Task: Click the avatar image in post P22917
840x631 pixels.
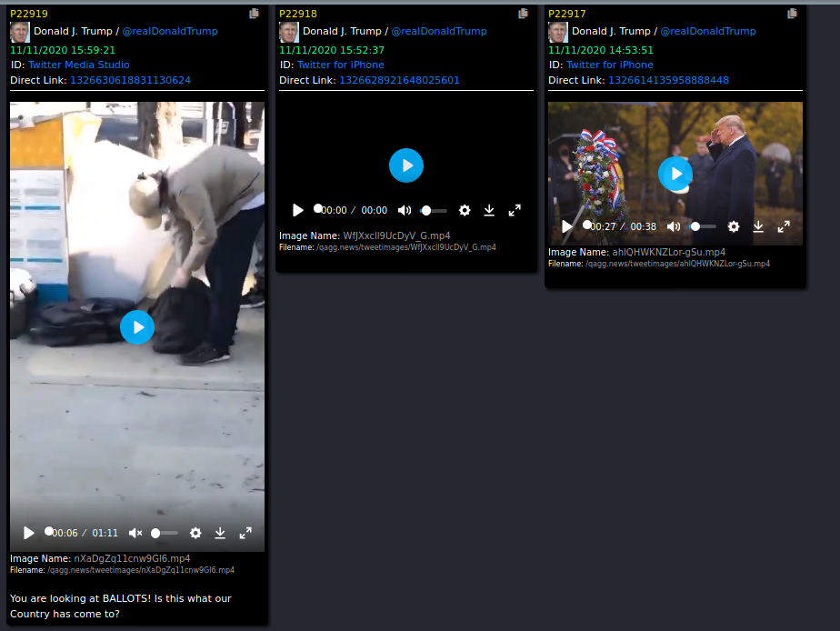Action: 557,32
